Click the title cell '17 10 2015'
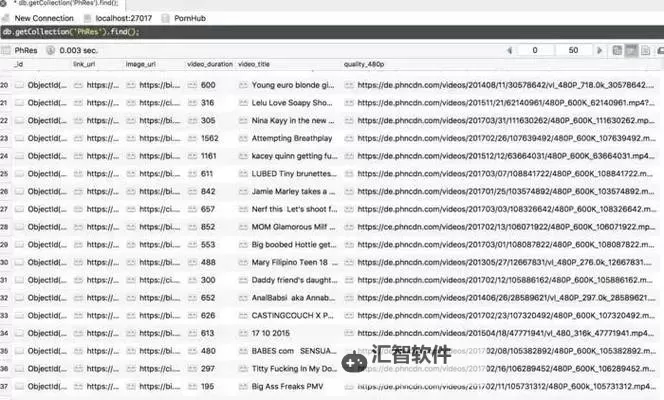This screenshot has width=664, height=400. coord(271,333)
